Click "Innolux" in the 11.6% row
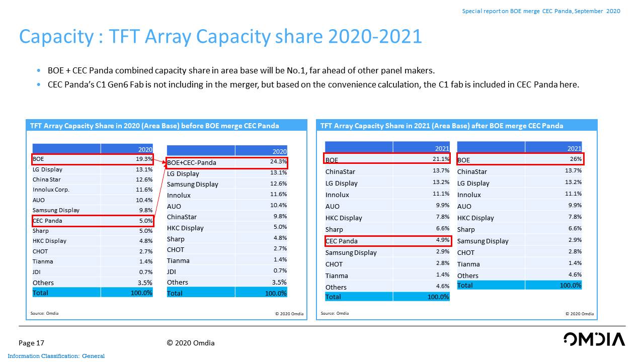The width and height of the screenshot is (644, 362). pos(179,196)
